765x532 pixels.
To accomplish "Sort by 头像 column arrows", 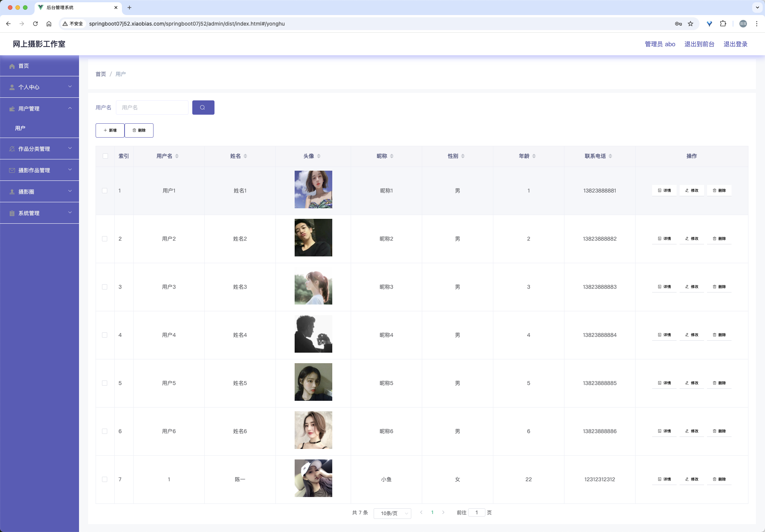I will [x=319, y=156].
